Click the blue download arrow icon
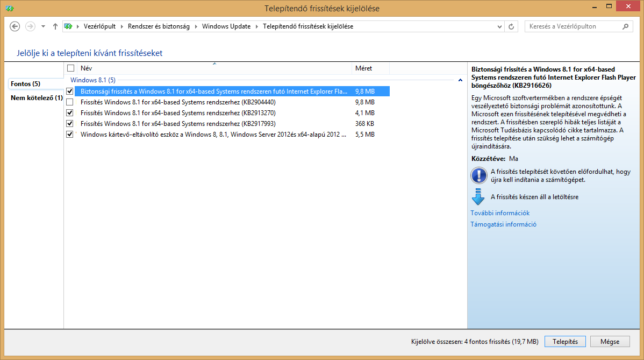This screenshot has width=644, height=360. pyautogui.click(x=478, y=197)
